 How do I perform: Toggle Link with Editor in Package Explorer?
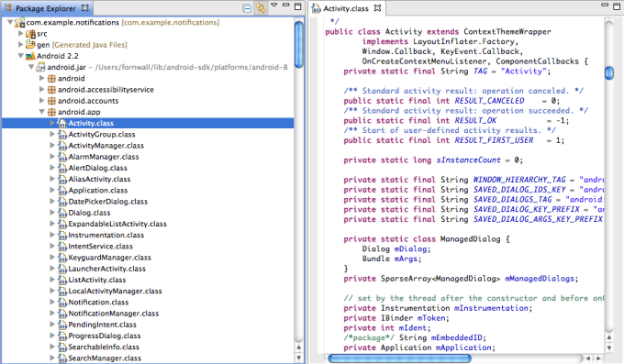(261, 8)
